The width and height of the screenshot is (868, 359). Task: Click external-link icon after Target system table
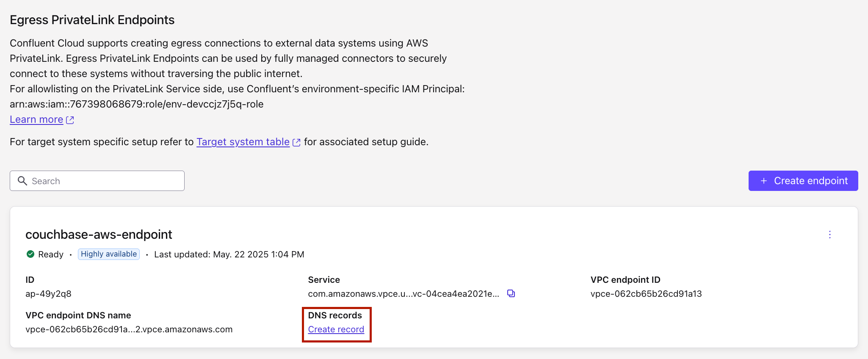(296, 143)
